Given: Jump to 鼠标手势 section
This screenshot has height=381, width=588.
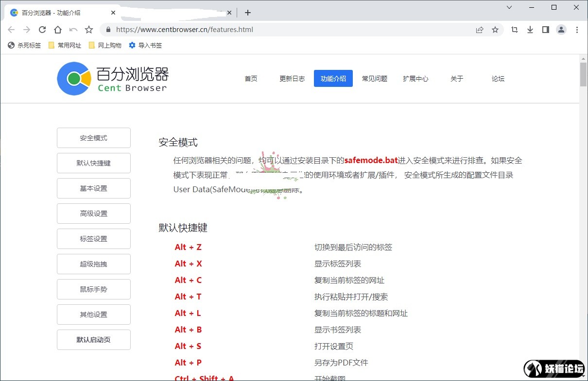Looking at the screenshot, I should (x=94, y=289).
